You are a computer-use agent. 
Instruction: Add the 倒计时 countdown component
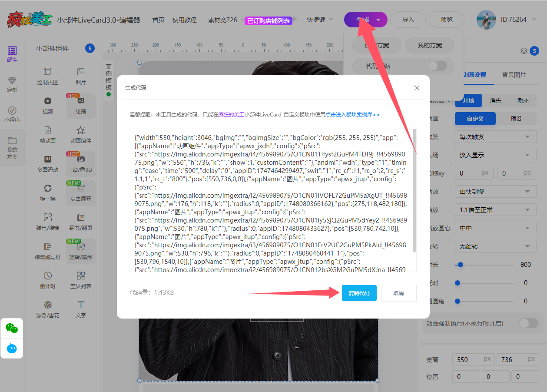(x=48, y=280)
